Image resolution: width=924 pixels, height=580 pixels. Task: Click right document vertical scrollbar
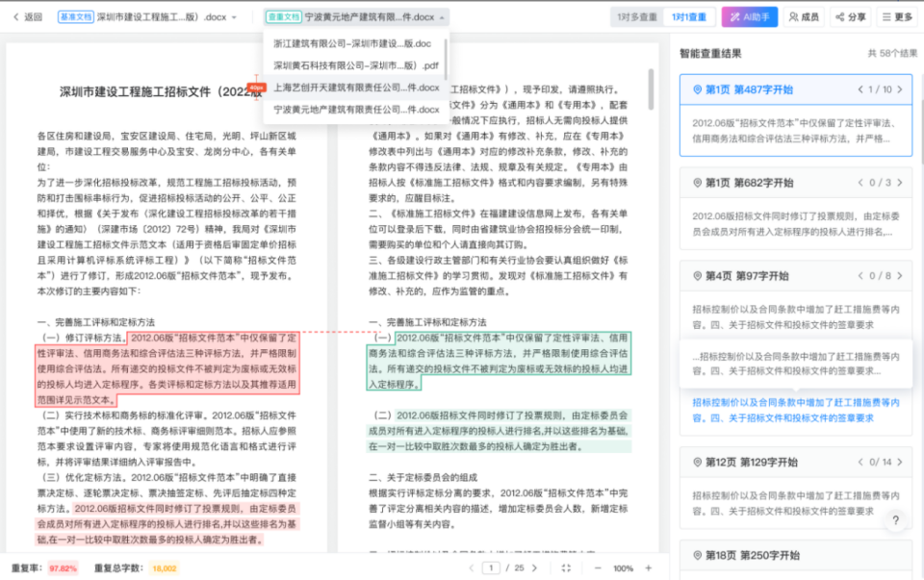point(652,89)
